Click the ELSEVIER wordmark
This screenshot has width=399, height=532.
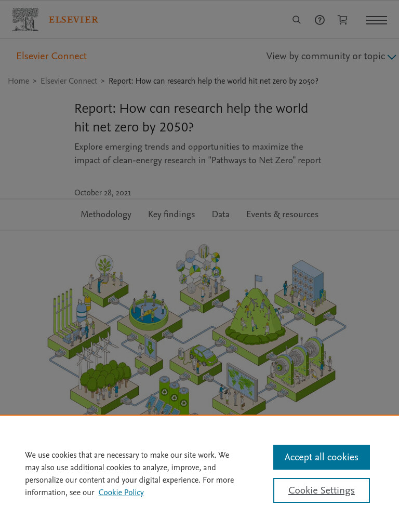(x=73, y=20)
